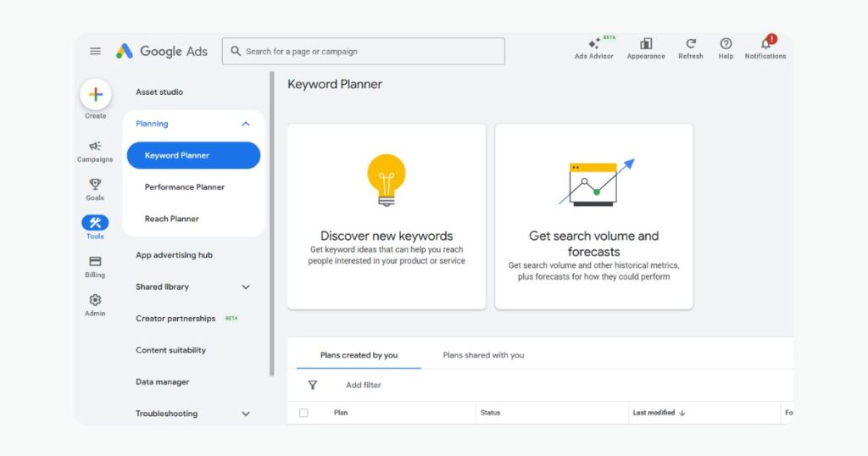Viewport: 868px width, 456px height.
Task: Open the hamburger main menu
Action: (x=95, y=51)
